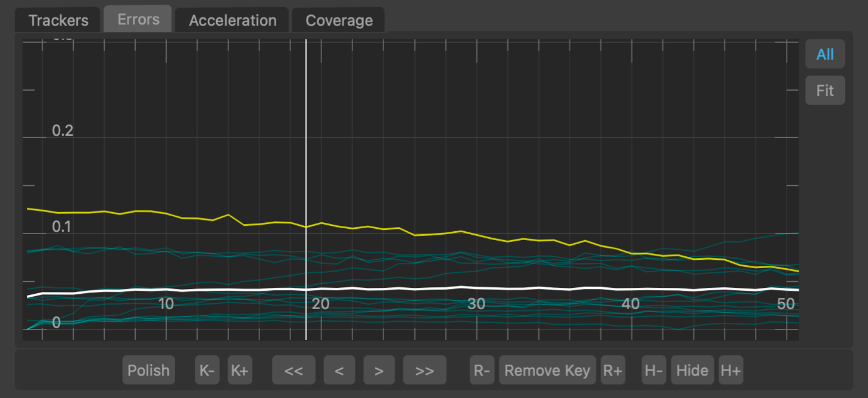Click the 0.1 axis value label

point(63,227)
